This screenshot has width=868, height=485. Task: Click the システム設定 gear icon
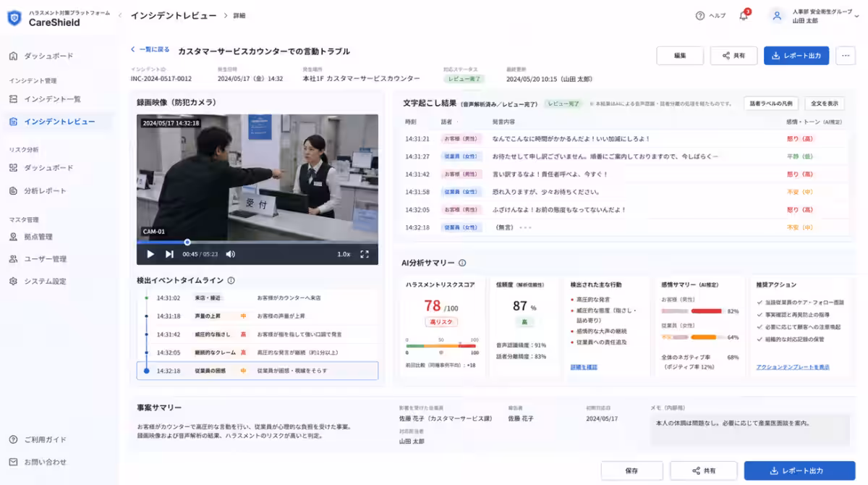[x=14, y=282]
